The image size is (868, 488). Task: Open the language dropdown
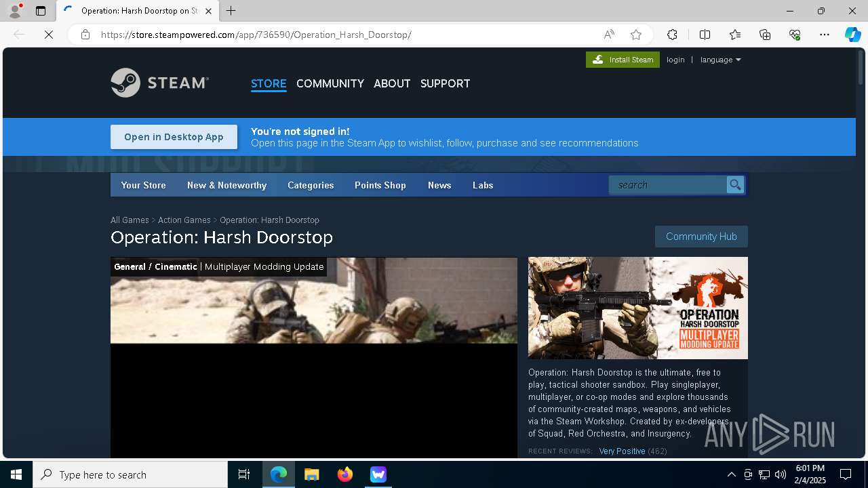point(720,60)
